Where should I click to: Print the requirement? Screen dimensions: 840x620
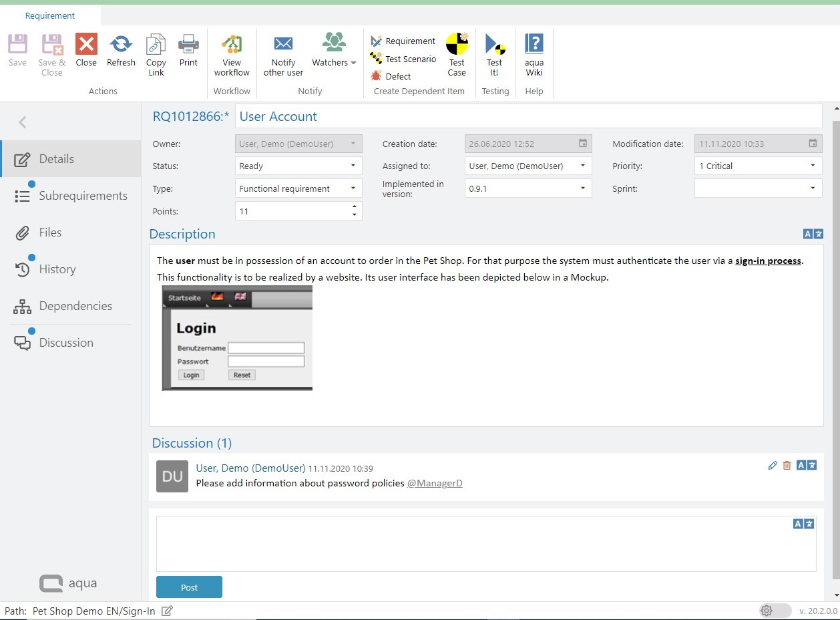click(188, 45)
